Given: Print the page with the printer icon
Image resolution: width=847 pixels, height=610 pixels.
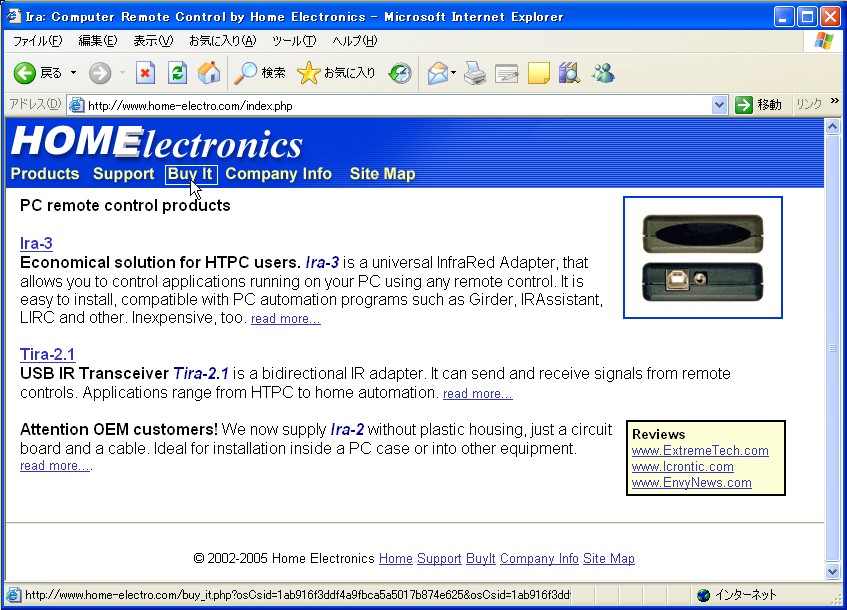Looking at the screenshot, I should coord(475,73).
